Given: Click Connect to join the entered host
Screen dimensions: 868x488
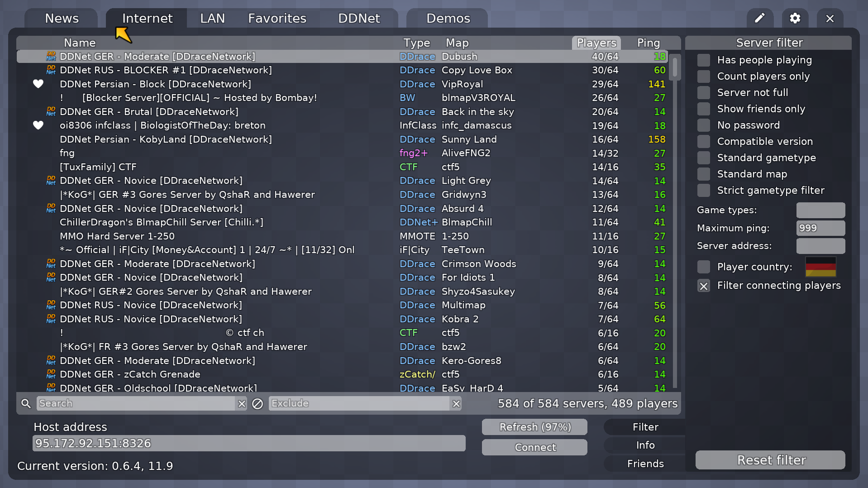Looking at the screenshot, I should [534, 447].
